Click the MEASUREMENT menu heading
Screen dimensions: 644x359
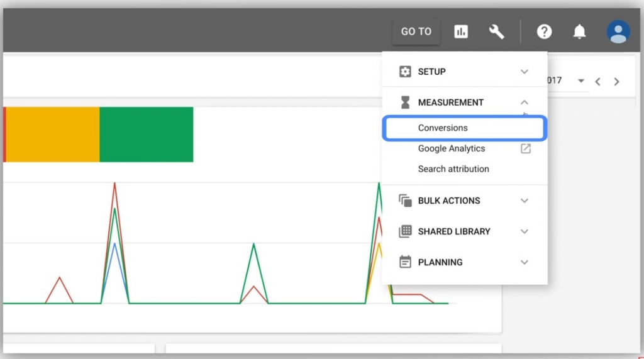pyautogui.click(x=450, y=102)
